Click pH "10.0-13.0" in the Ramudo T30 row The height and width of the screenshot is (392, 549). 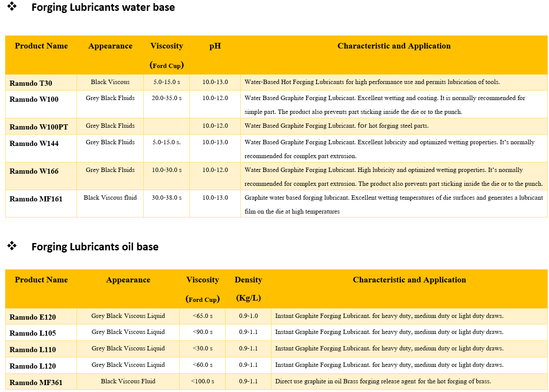pos(215,82)
